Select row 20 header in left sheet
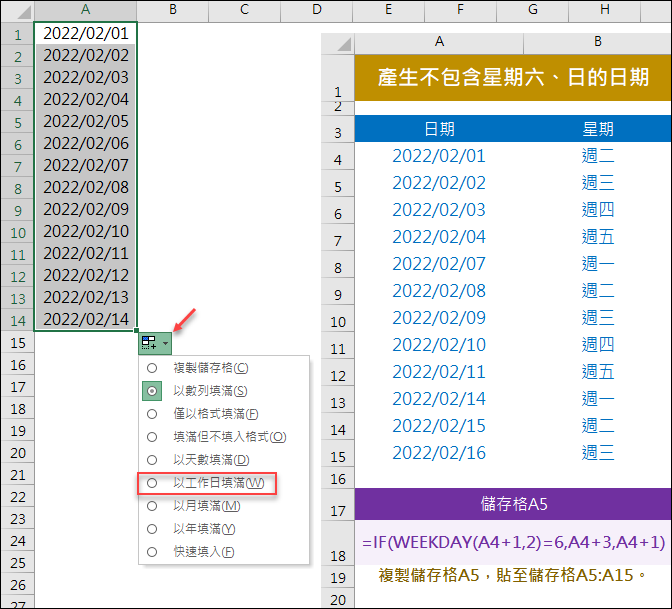672x609 pixels. click(x=17, y=453)
